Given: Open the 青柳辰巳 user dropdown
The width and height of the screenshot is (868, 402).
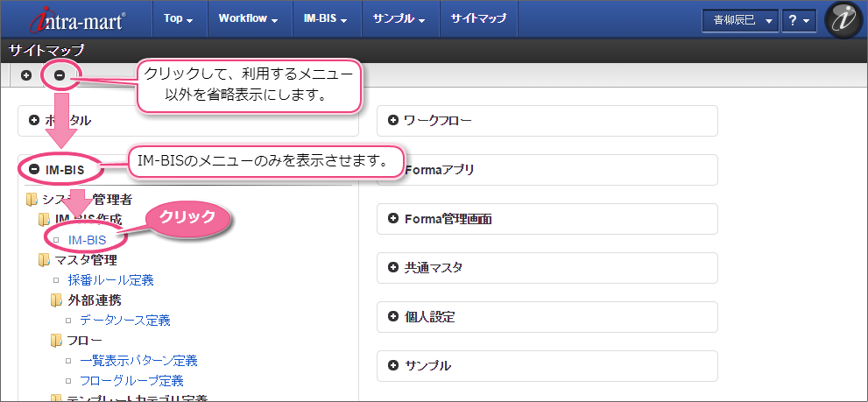Looking at the screenshot, I should 740,20.
